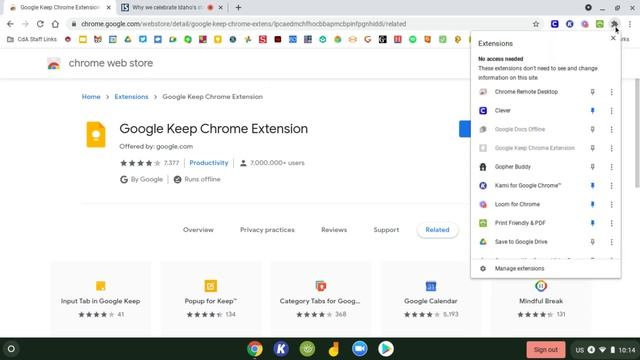Open a new tab
This screenshot has height=360, width=640.
[238, 7]
